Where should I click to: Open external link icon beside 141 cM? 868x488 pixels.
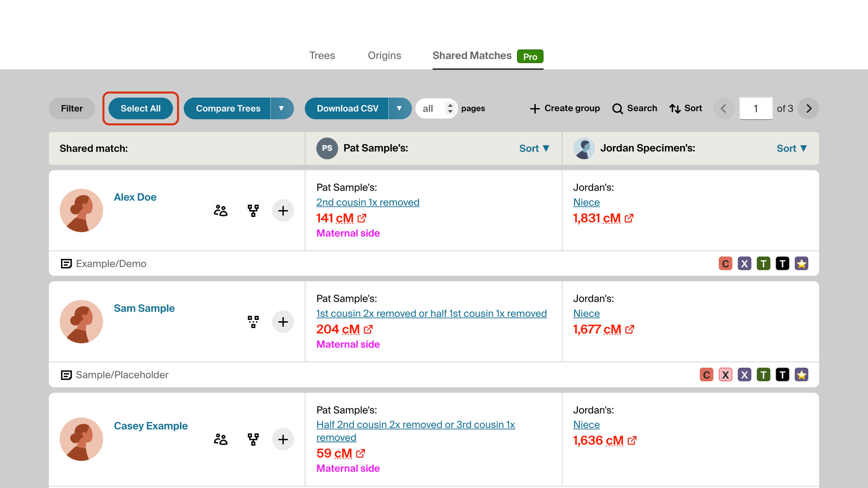click(362, 218)
